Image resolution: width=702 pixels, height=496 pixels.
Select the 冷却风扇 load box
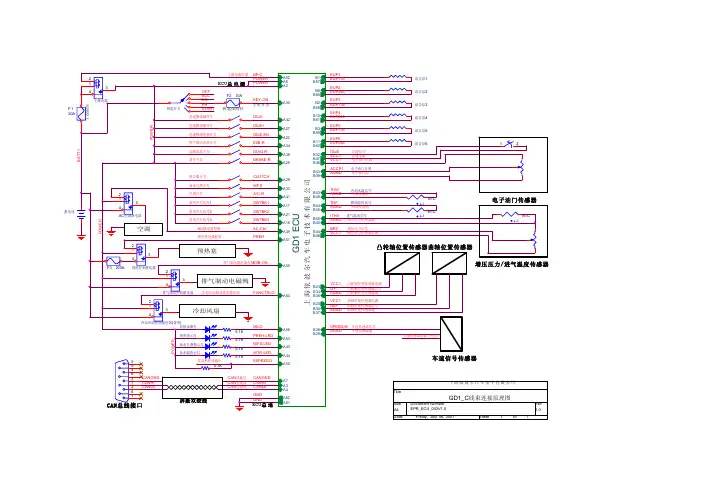207,311
